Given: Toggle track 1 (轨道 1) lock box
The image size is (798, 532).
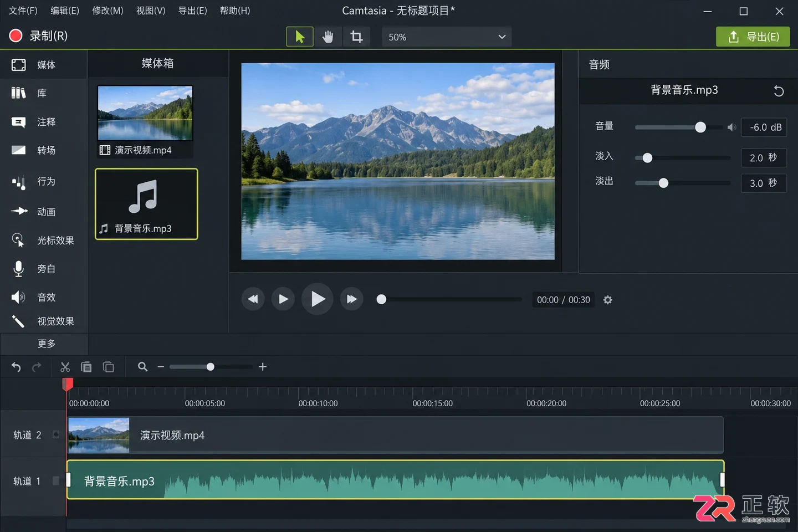Looking at the screenshot, I should pyautogui.click(x=56, y=480).
